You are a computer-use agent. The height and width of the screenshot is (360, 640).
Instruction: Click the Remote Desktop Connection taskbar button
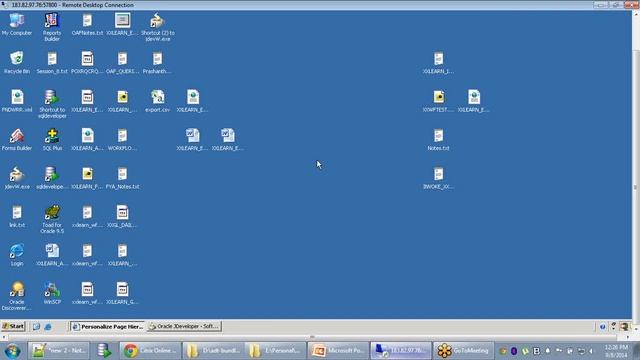coord(401,351)
